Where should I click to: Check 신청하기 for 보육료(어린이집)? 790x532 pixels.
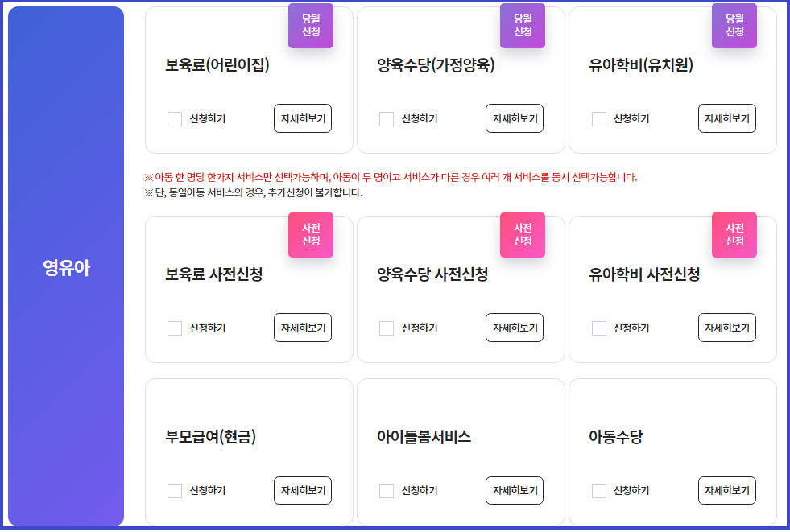pos(174,118)
